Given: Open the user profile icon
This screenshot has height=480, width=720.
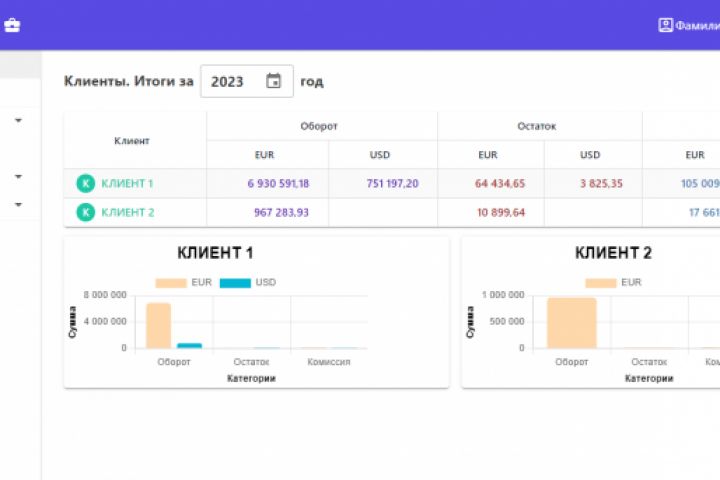Looking at the screenshot, I should pyautogui.click(x=665, y=25).
